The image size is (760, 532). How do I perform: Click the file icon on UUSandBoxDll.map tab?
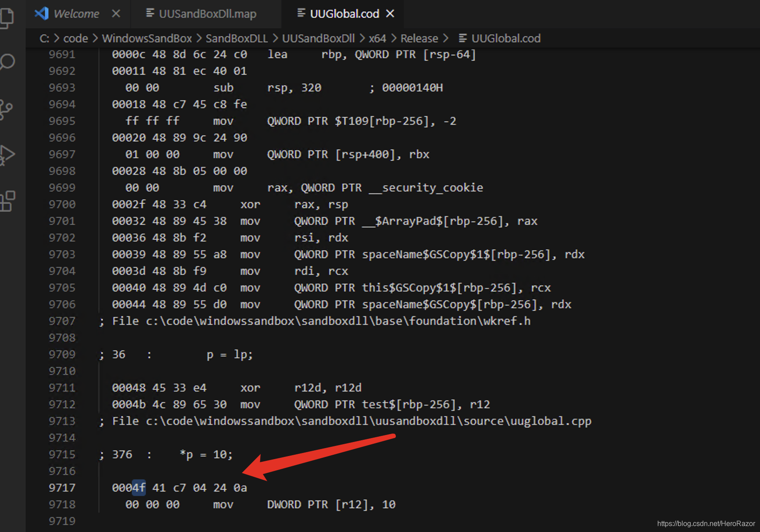coord(150,13)
